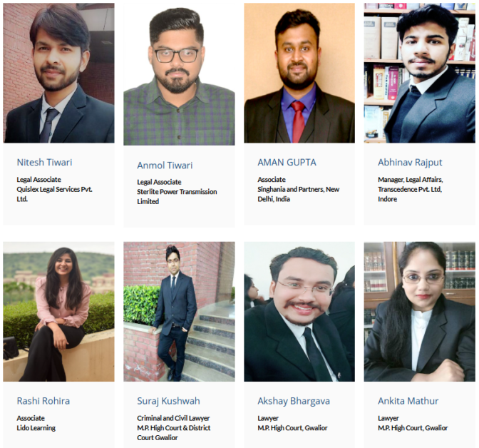
Task: Open Ankita Mathur's profile name link
Action: tap(408, 401)
